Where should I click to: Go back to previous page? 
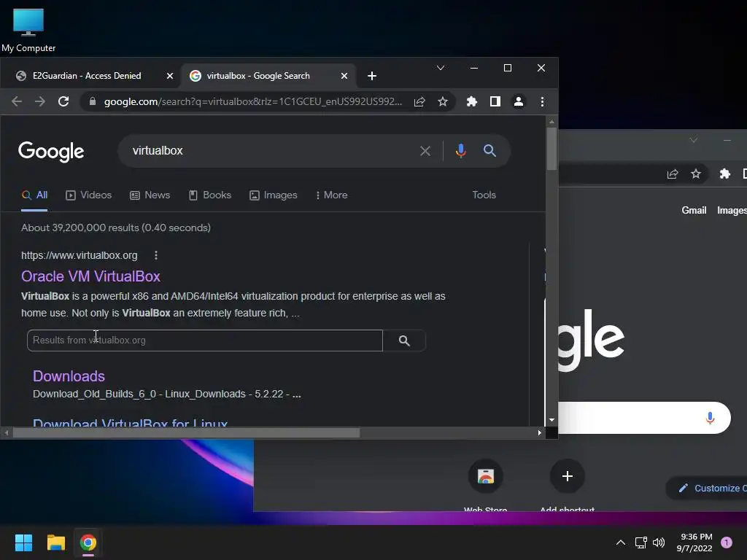tap(17, 101)
